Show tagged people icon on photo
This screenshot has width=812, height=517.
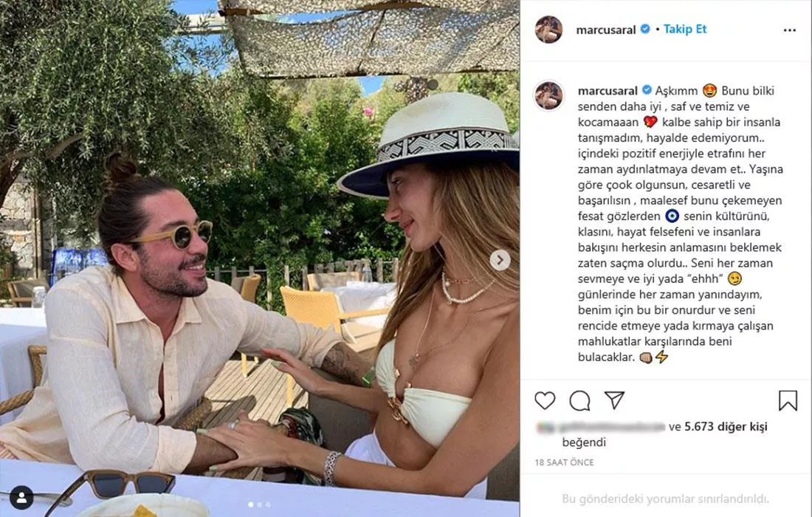[x=21, y=497]
